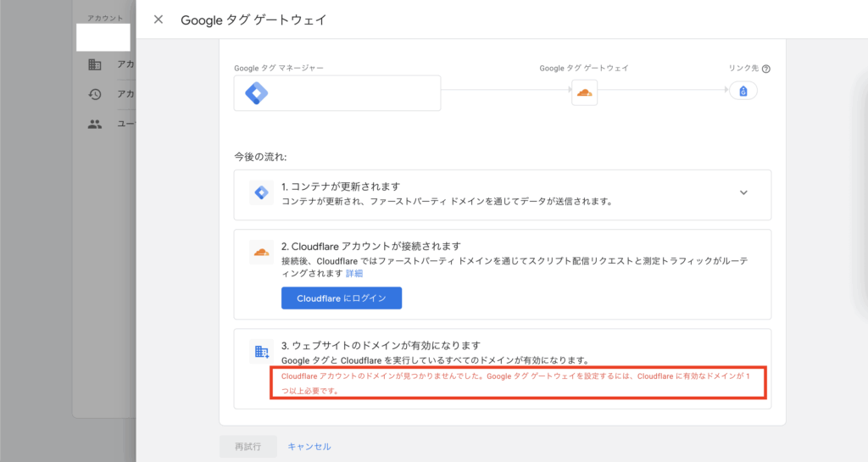
Task: Open the user management people icon
Action: point(95,124)
